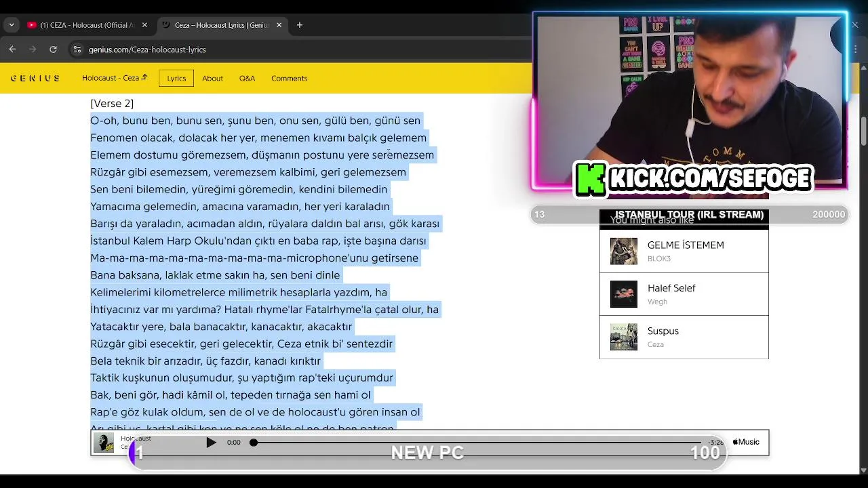Click lyric line 'Yatacaktır yere, bala banacaktır'
Screen dimensions: 868x488
coord(222,327)
